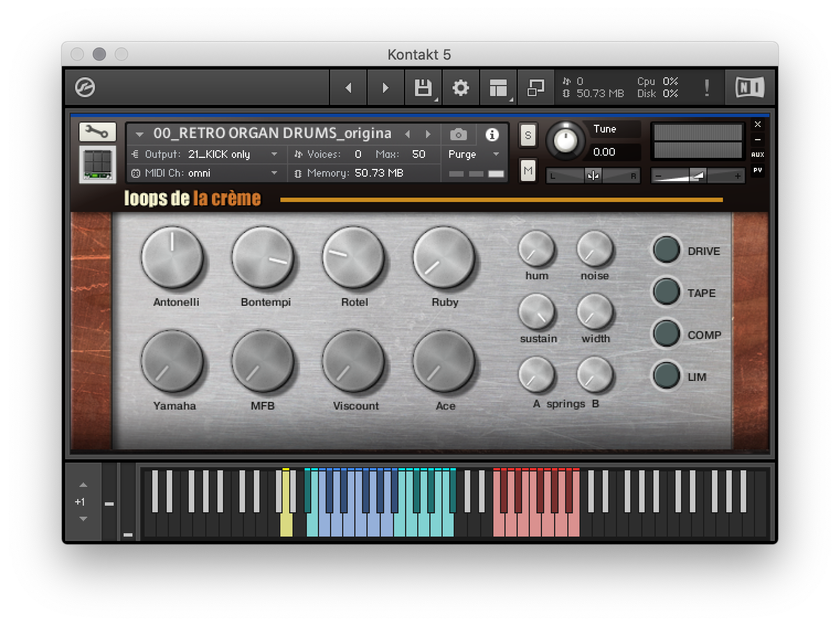Toggle the PV button
Image resolution: width=840 pixels, height=626 pixels.
click(x=758, y=170)
